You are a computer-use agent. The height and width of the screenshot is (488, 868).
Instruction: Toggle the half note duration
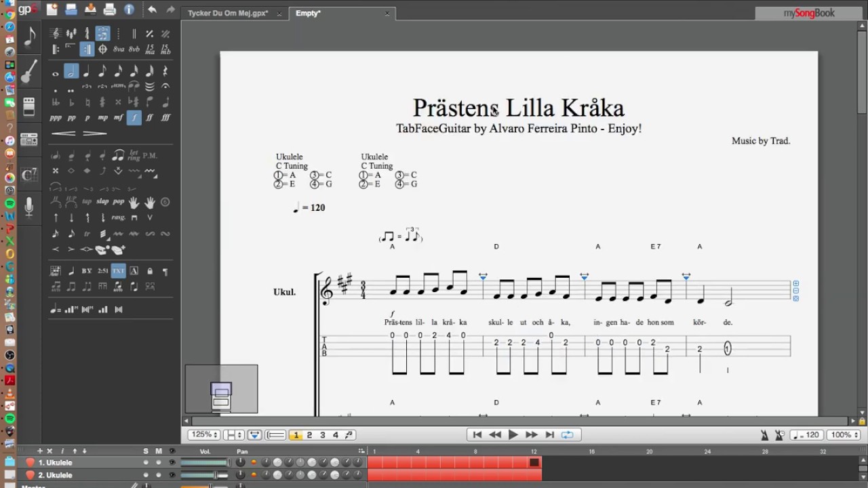(71, 71)
